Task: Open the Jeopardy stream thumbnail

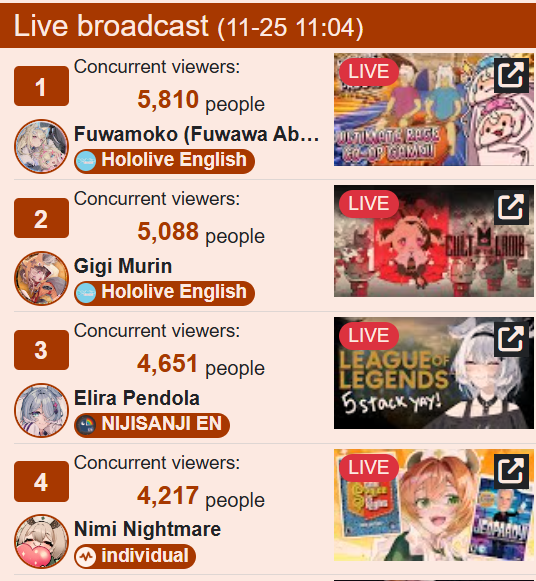Action: tap(434, 505)
